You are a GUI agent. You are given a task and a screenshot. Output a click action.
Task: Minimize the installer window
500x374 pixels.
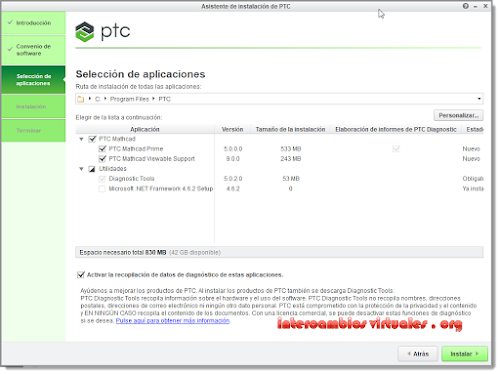coord(475,6)
